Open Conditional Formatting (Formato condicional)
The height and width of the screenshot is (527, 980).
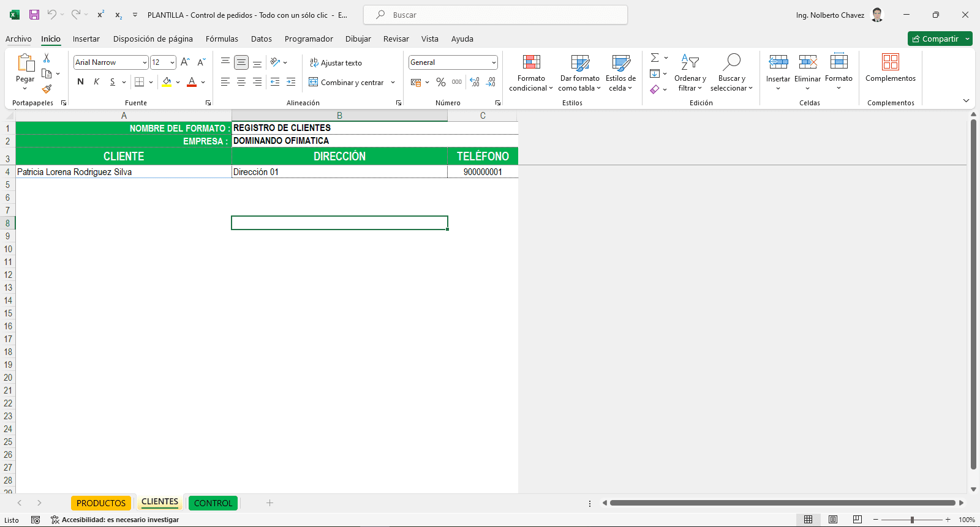coord(530,73)
